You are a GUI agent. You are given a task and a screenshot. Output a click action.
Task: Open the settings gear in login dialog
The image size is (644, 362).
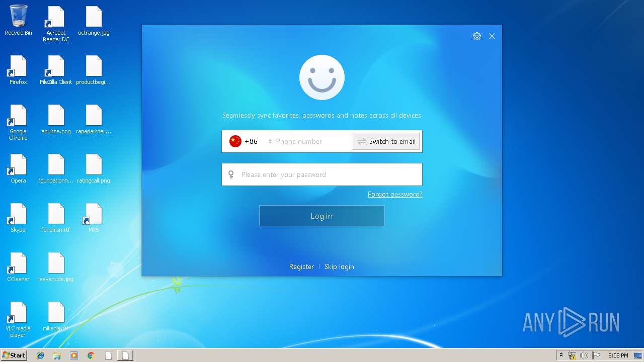click(476, 36)
